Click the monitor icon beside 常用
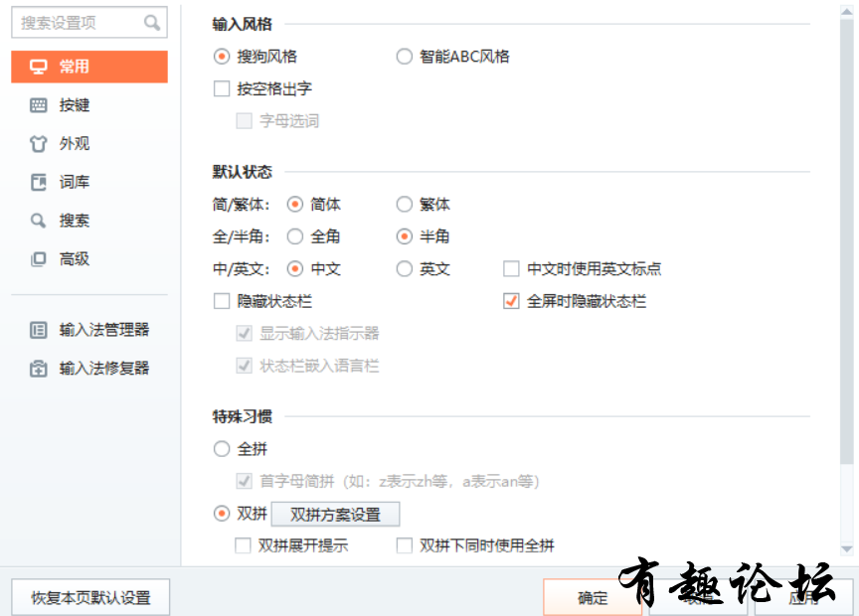 [x=39, y=67]
